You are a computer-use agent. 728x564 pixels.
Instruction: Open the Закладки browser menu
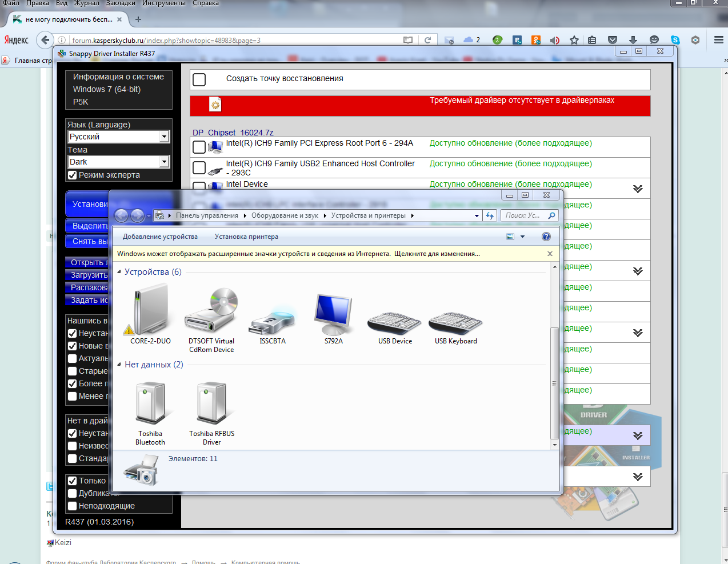[121, 3]
